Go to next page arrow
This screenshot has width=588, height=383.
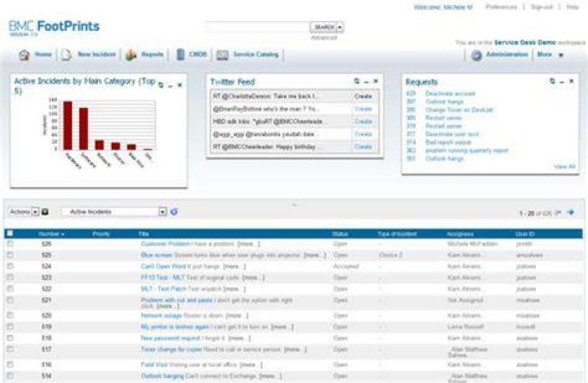coord(571,212)
